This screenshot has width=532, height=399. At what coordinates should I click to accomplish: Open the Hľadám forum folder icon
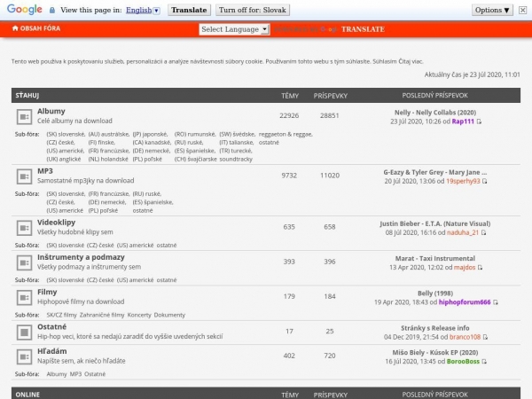point(24,356)
